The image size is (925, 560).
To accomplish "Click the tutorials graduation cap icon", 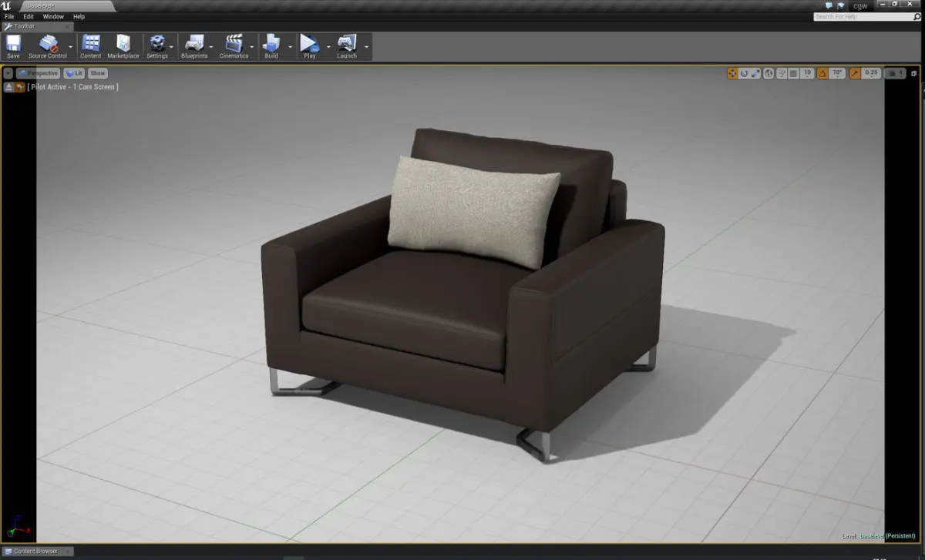I will 841,6.
